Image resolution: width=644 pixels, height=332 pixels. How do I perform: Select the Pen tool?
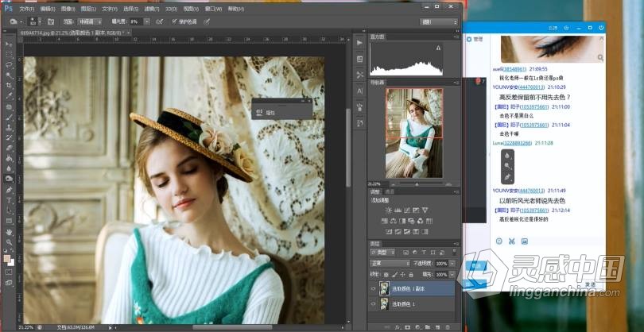(9, 190)
